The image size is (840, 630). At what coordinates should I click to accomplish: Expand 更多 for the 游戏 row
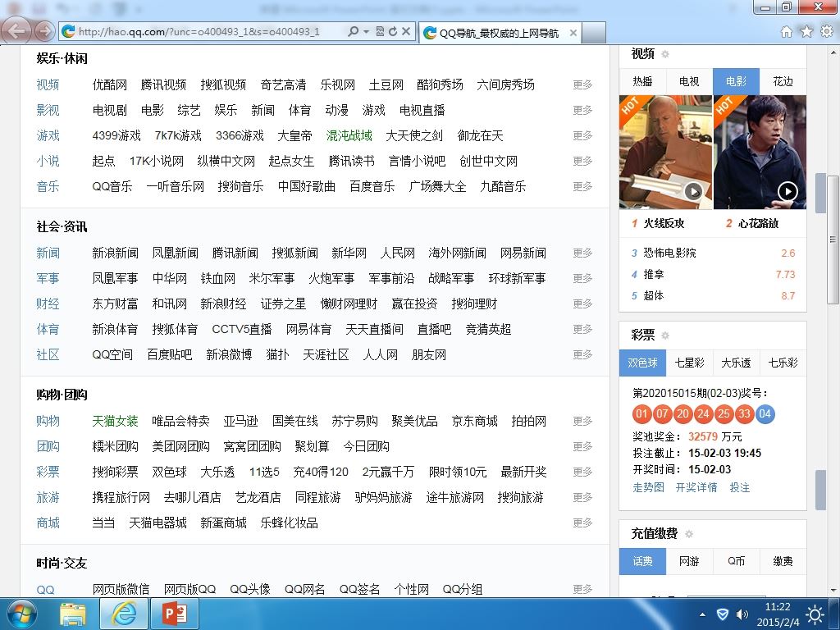pos(582,135)
